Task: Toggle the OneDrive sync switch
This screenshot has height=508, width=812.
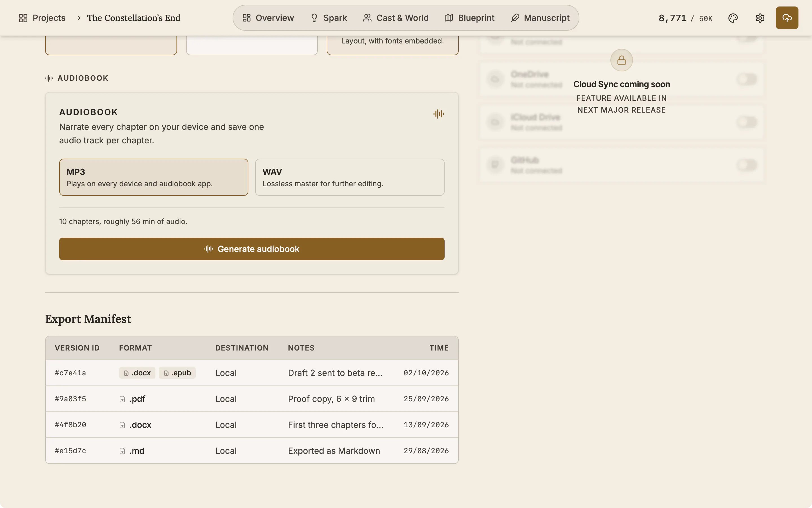Action: (747, 79)
